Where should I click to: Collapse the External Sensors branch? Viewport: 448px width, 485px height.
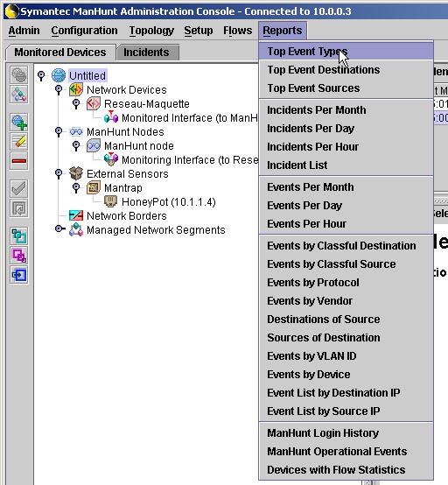coord(59,173)
